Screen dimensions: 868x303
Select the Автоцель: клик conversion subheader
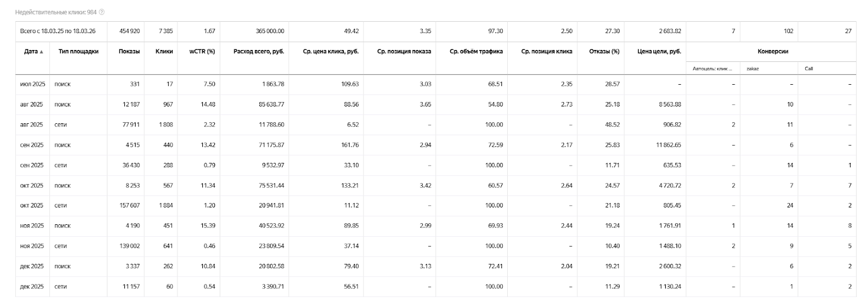tap(712, 69)
